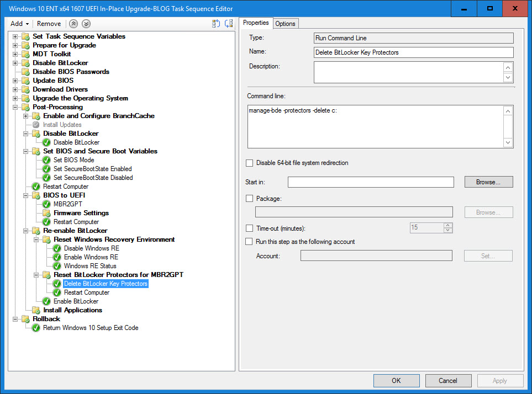Open the Add dropdown menu
The image size is (532, 394).
pyautogui.click(x=19, y=24)
